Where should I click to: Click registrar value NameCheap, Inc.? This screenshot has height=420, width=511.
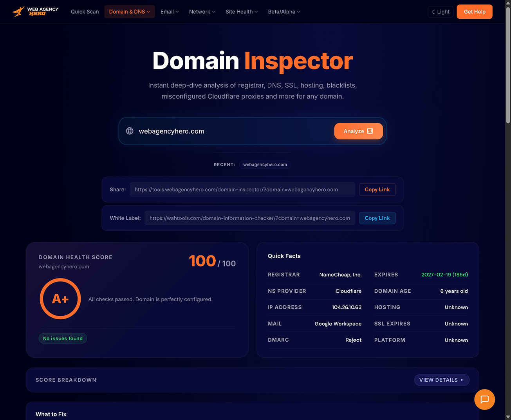click(x=340, y=275)
